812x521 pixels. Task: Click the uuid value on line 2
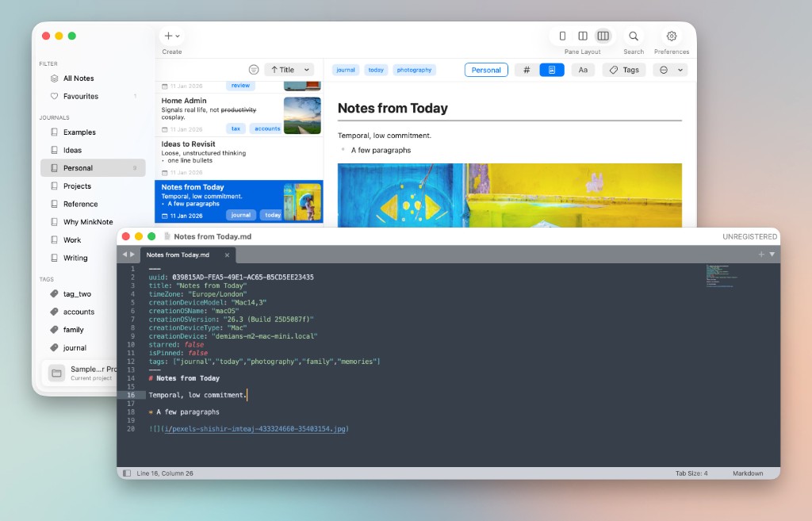click(x=243, y=277)
